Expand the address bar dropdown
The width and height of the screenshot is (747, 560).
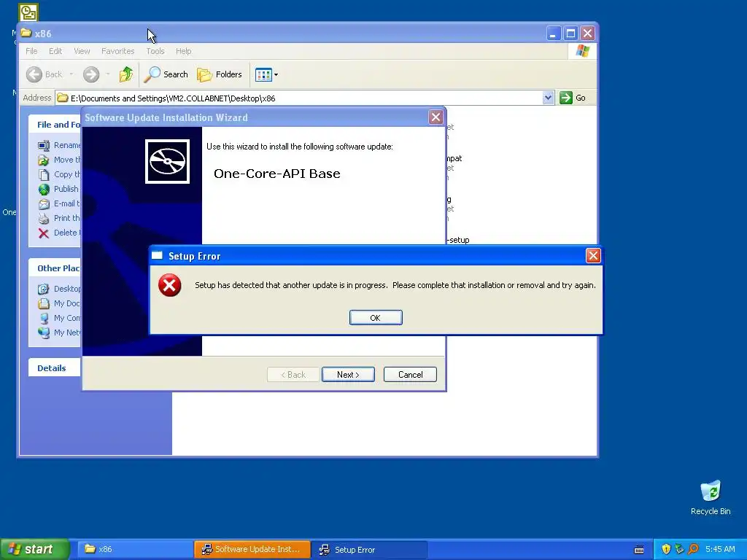coord(549,98)
